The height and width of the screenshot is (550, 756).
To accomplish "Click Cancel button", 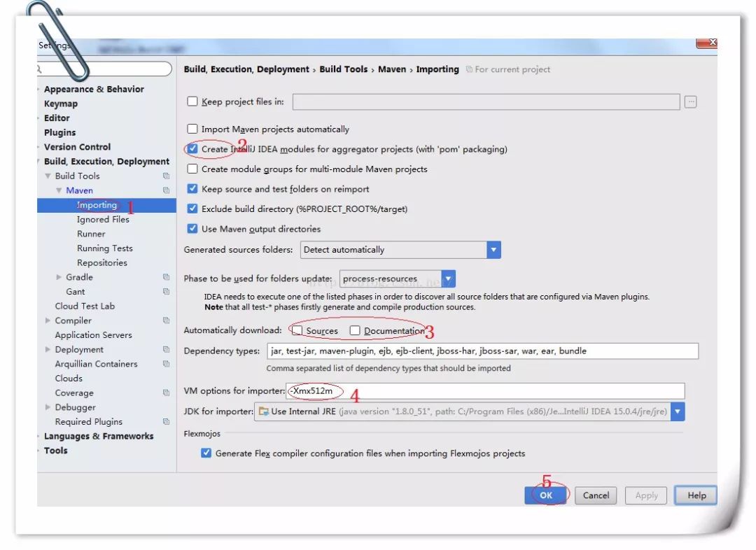I will pyautogui.click(x=596, y=495).
